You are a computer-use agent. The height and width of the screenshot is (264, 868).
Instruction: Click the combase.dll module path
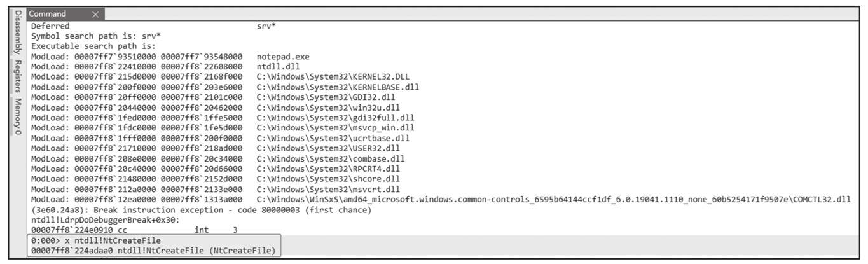click(x=331, y=158)
